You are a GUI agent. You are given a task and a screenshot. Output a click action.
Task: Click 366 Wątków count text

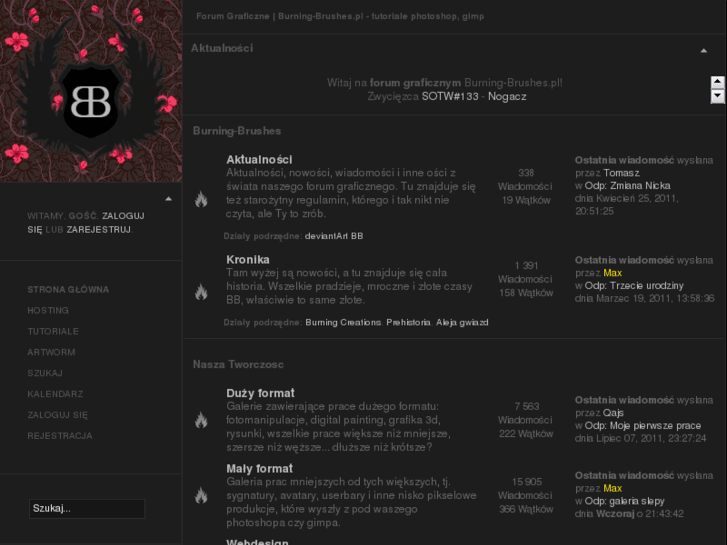click(526, 509)
